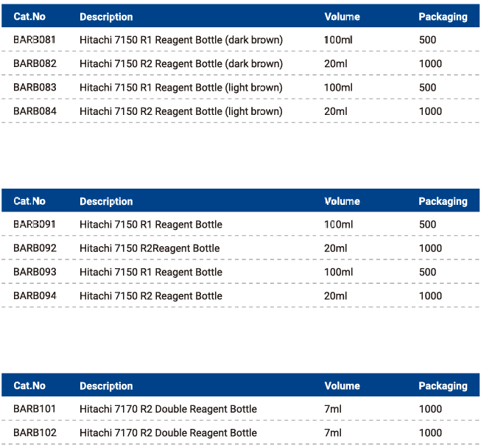The height and width of the screenshot is (448, 492).
Task: Click the 7ml volume in BARB101 row
Action: coord(333,409)
